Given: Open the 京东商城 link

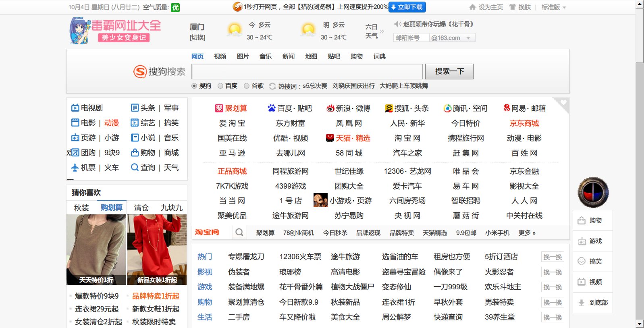Looking at the screenshot, I should (x=524, y=123).
